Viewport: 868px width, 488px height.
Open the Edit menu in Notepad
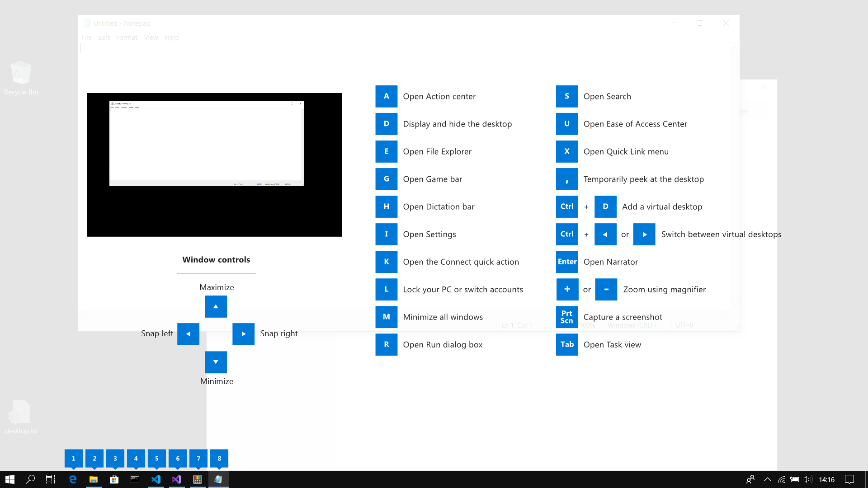coord(104,38)
